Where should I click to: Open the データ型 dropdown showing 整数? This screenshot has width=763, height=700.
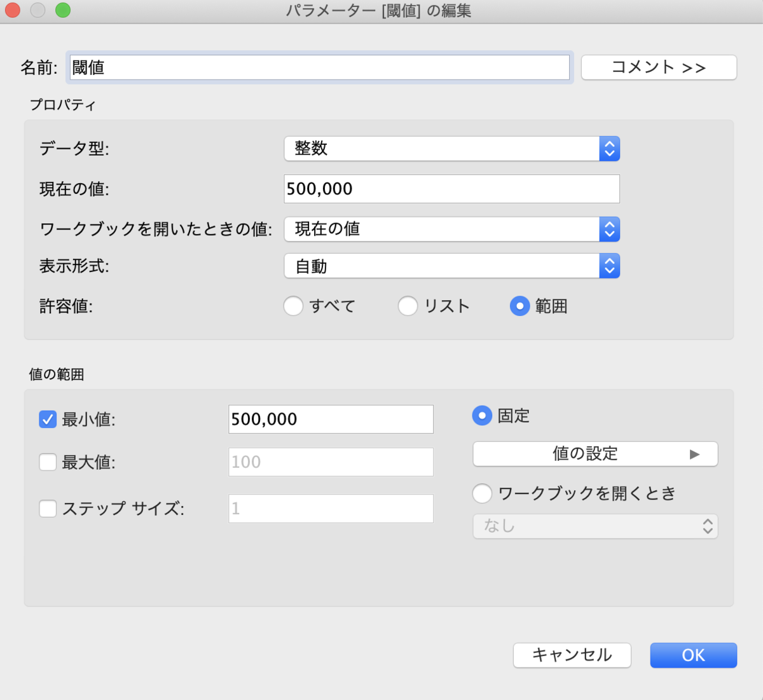coord(451,149)
